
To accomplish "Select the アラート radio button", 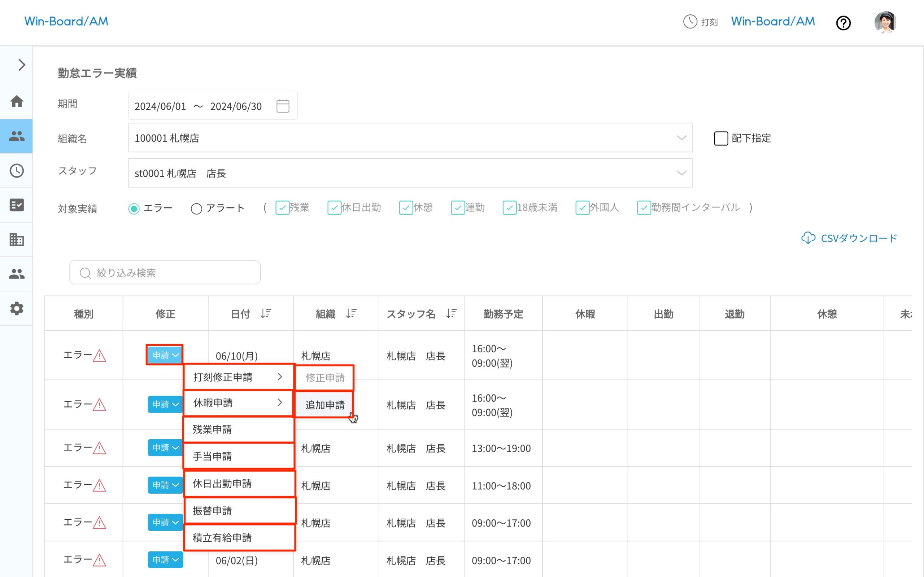I will click(x=196, y=209).
